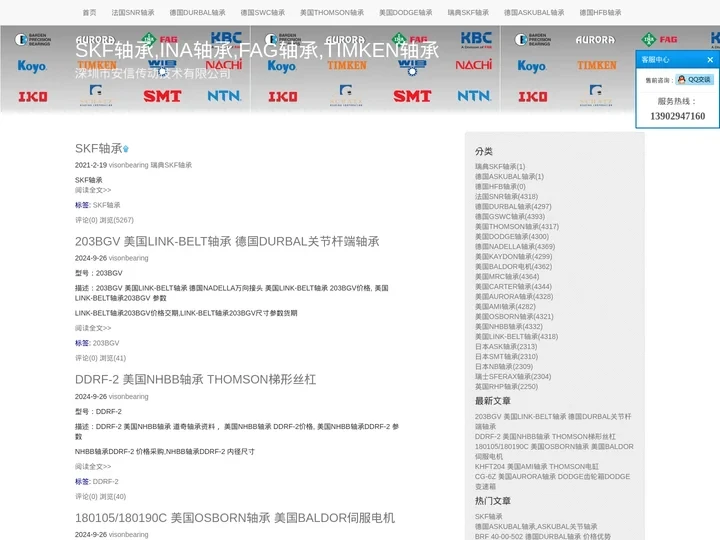Open 德国DURBAL轴承 in the top navigation

(197, 12)
